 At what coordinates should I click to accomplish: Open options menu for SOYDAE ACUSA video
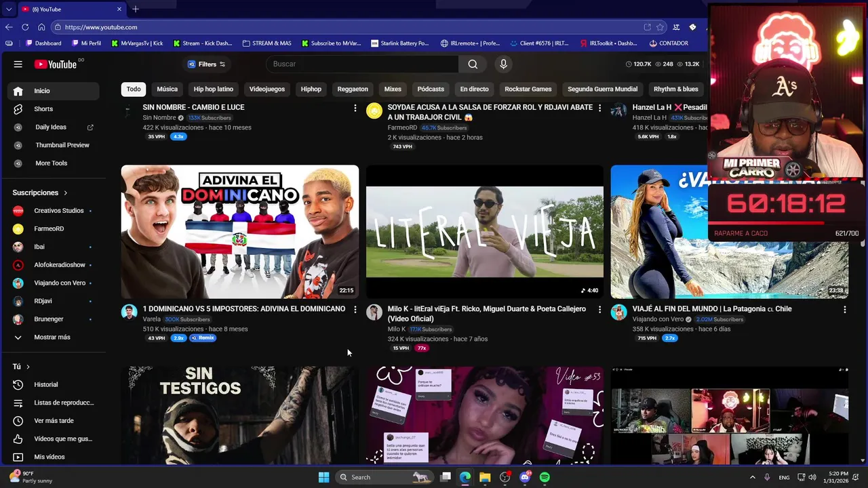(599, 108)
